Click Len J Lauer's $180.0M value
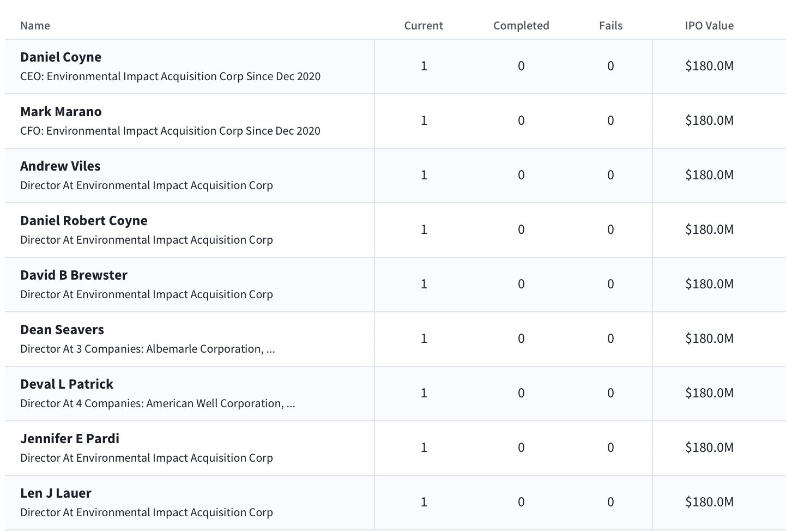The image size is (786, 532). [x=709, y=502]
